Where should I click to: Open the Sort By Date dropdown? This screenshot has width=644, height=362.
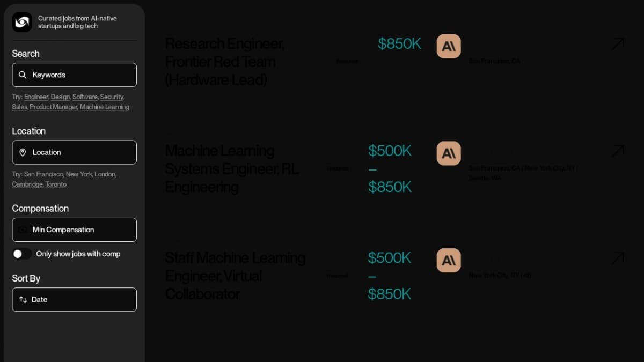[74, 299]
